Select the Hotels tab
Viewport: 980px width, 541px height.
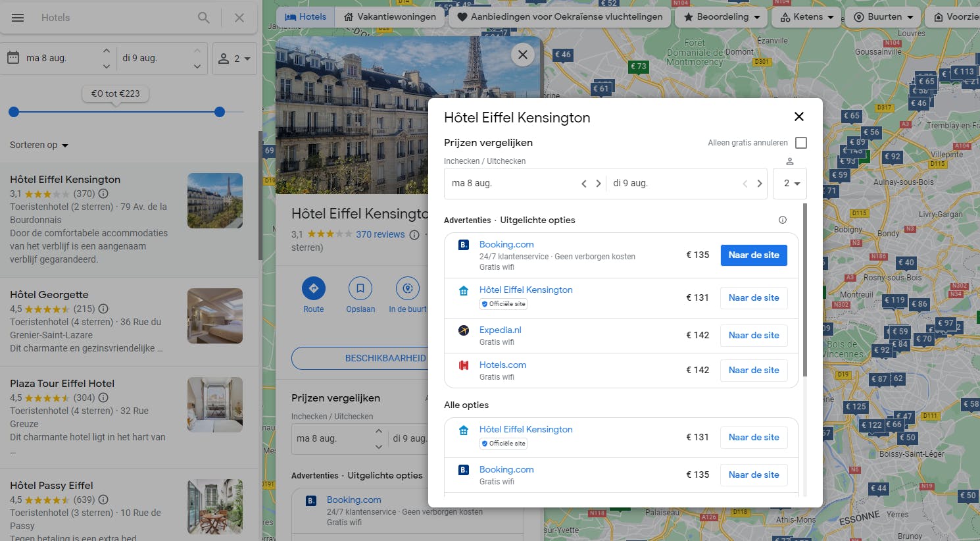coord(306,17)
